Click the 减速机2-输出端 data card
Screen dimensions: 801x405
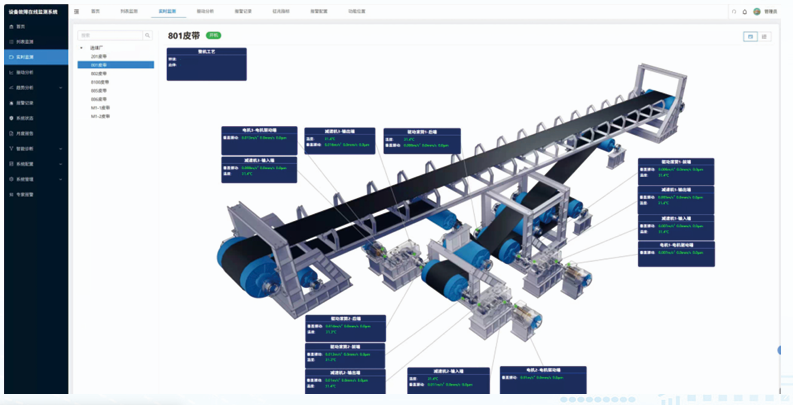click(345, 382)
